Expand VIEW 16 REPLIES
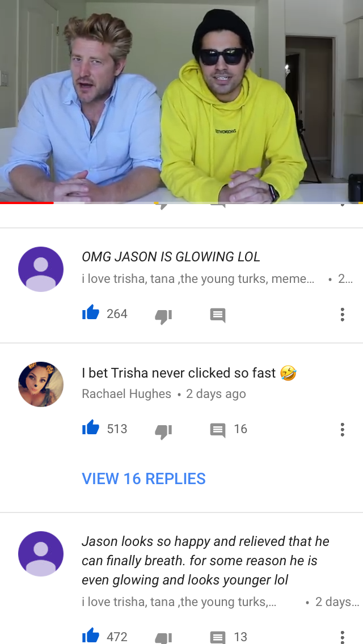363x644 pixels. click(143, 479)
